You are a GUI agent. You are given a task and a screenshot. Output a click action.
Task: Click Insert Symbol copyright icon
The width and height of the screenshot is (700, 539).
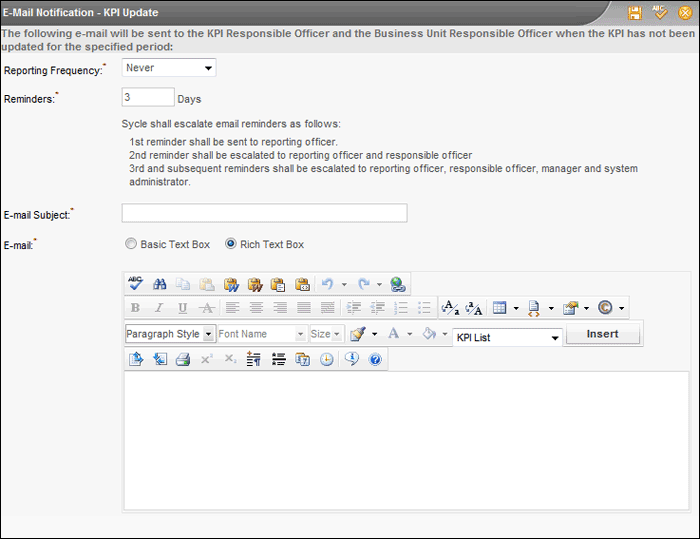(x=605, y=308)
